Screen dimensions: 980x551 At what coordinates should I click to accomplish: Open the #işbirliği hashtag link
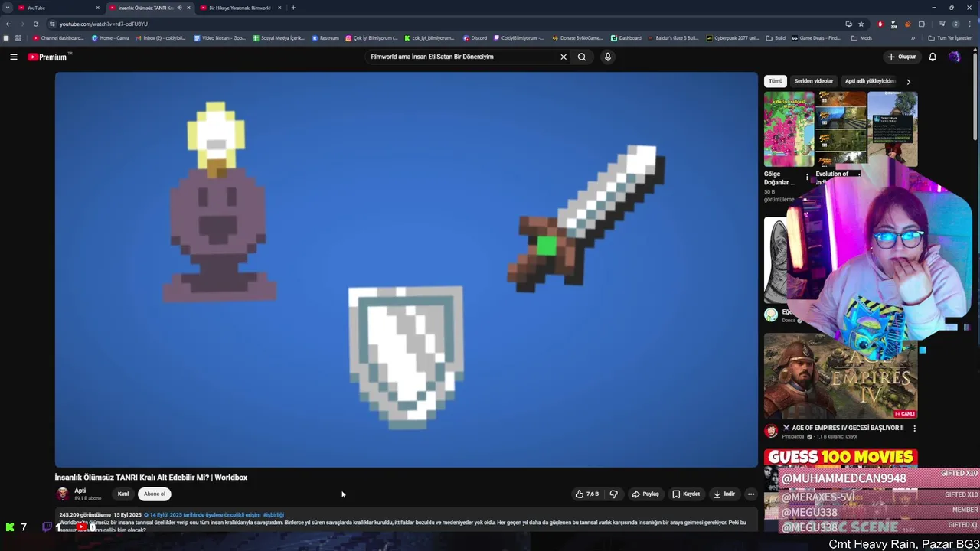pyautogui.click(x=273, y=515)
